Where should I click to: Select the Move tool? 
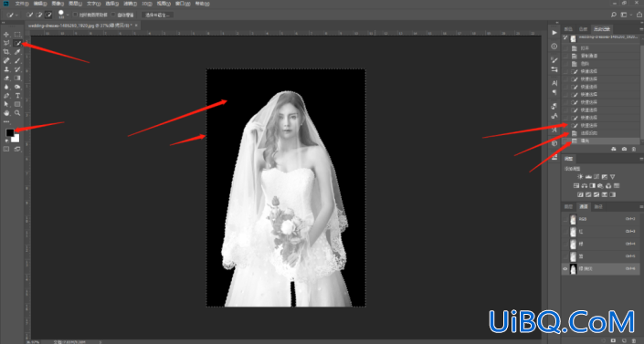pos(6,35)
